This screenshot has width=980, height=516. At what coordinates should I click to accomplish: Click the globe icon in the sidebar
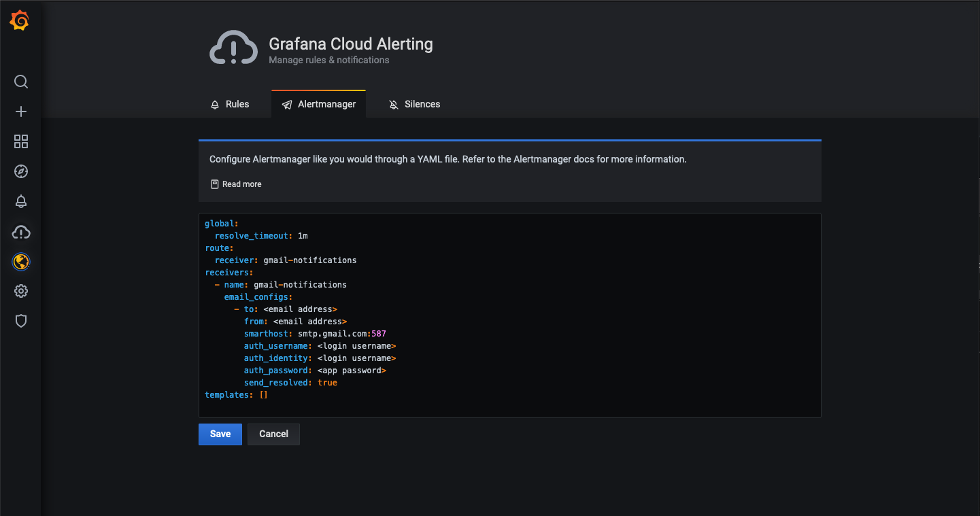click(21, 262)
